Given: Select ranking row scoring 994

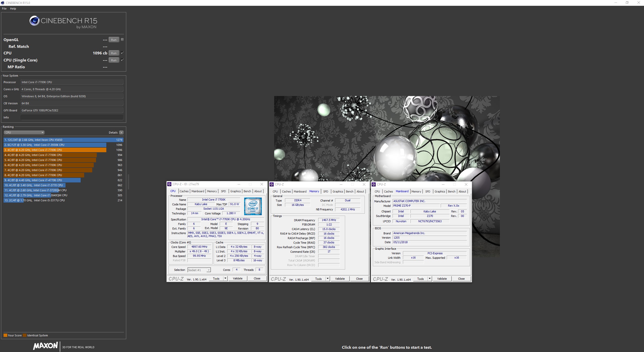Looking at the screenshot, I should coord(63,155).
